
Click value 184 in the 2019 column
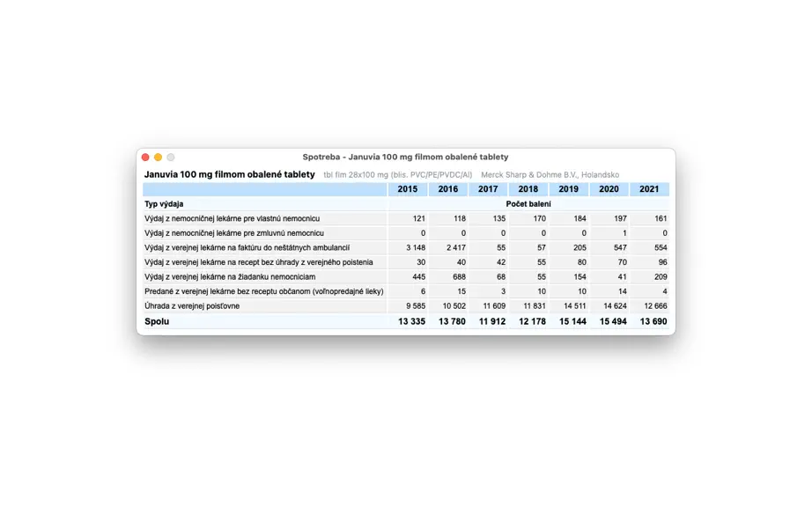coord(580,218)
